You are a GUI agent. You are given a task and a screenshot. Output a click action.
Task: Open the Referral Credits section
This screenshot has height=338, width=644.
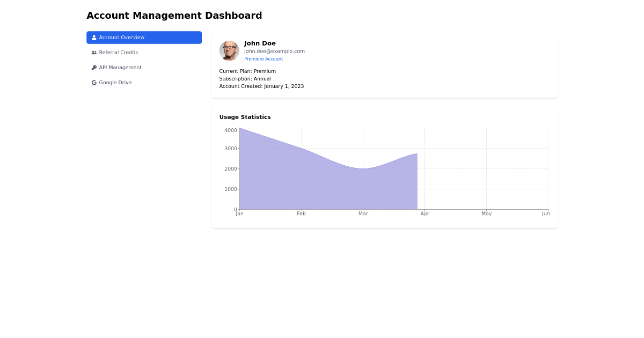[x=118, y=52]
